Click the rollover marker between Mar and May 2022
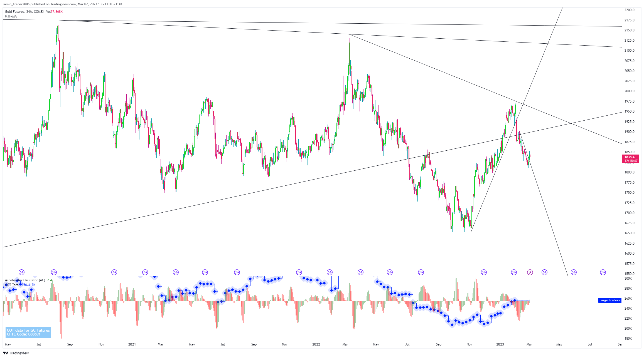This screenshot has width=644, height=358. click(360, 272)
